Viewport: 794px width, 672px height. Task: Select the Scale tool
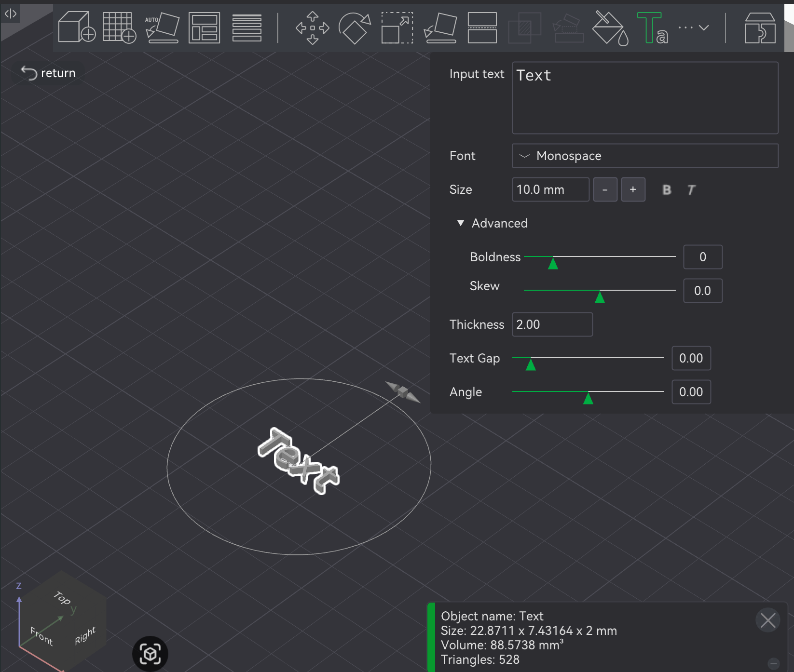(x=397, y=27)
